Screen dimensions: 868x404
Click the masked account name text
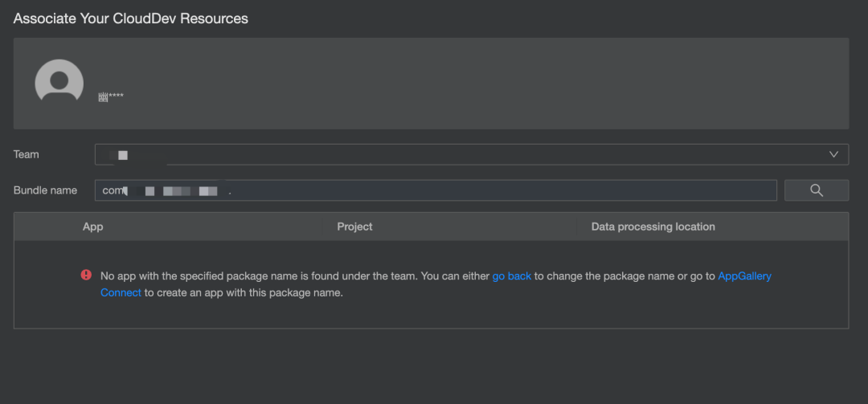tap(111, 97)
